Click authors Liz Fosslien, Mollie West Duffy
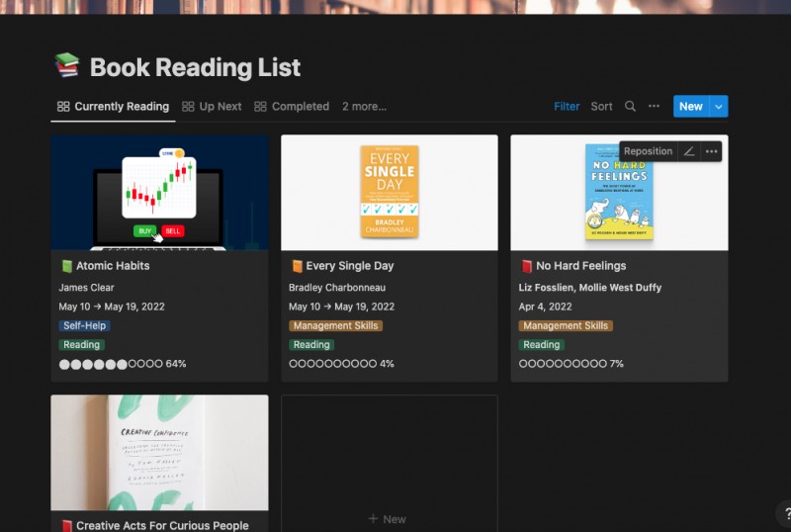 [589, 288]
